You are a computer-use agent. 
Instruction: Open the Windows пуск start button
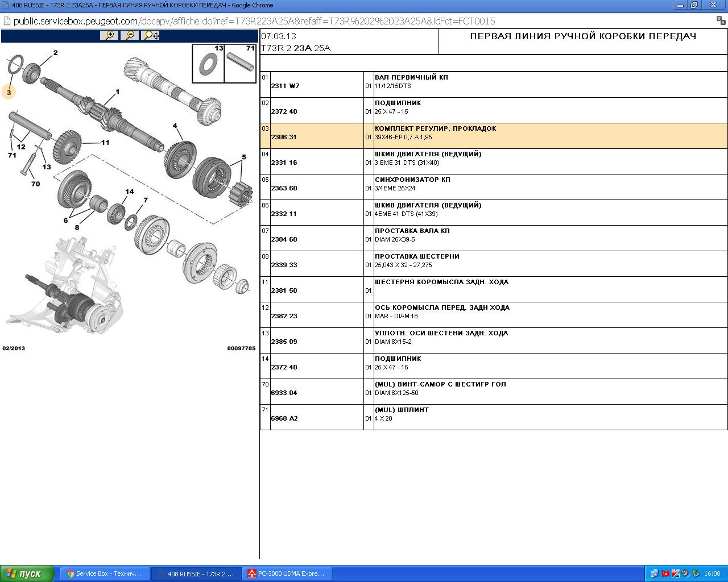[27, 573]
